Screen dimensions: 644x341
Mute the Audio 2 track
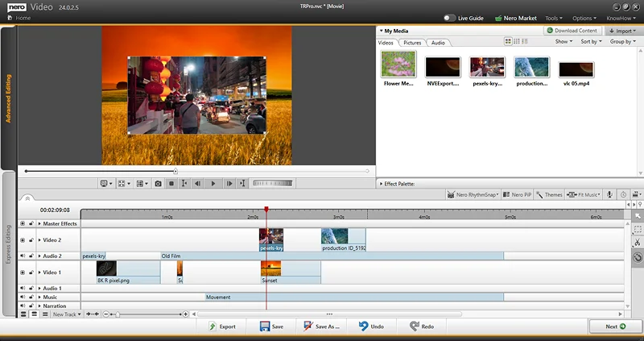click(x=23, y=256)
